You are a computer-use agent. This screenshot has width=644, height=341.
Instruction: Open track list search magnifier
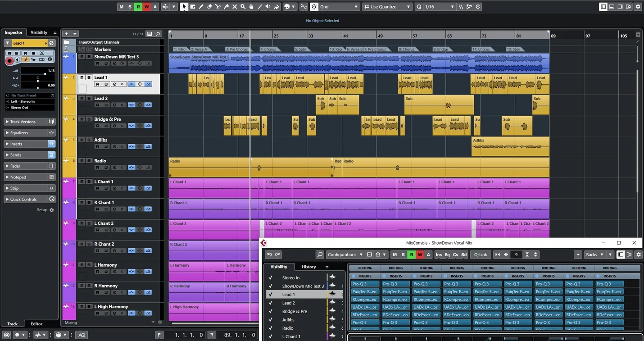[x=158, y=34]
